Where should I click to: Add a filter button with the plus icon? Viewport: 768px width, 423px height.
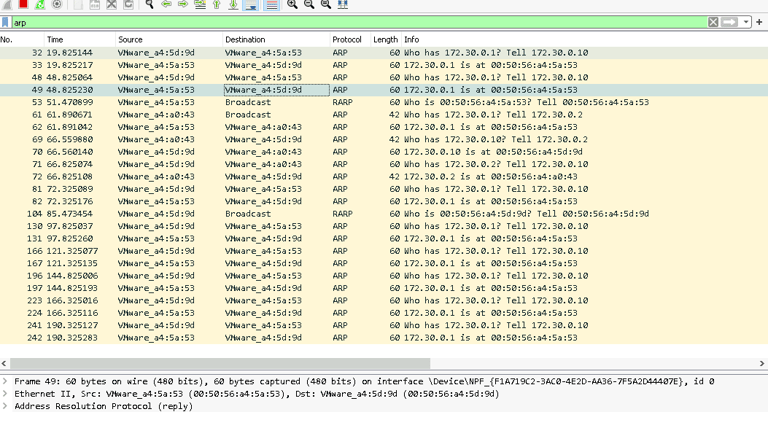[759, 22]
